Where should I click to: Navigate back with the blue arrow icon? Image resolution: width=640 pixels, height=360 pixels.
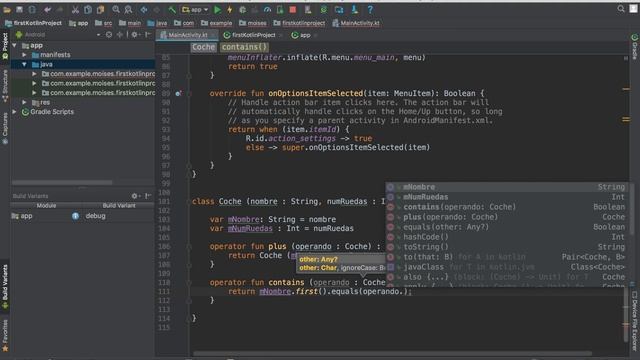point(144,9)
